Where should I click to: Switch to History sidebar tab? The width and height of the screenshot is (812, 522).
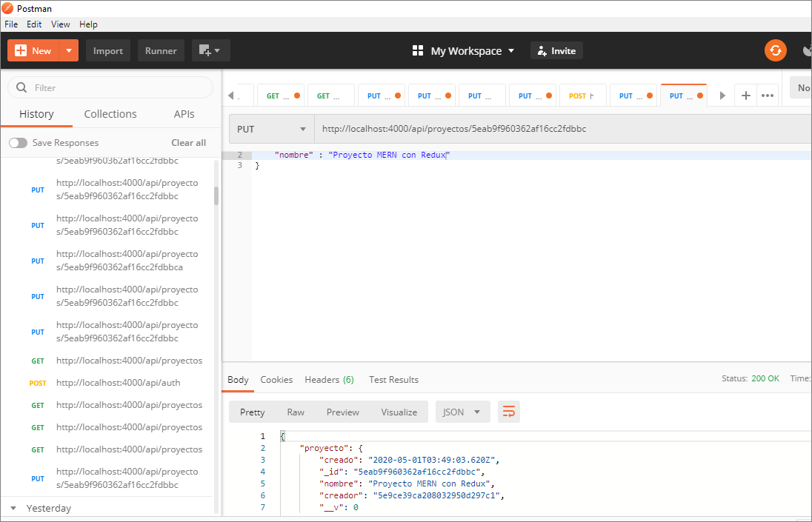tap(36, 114)
